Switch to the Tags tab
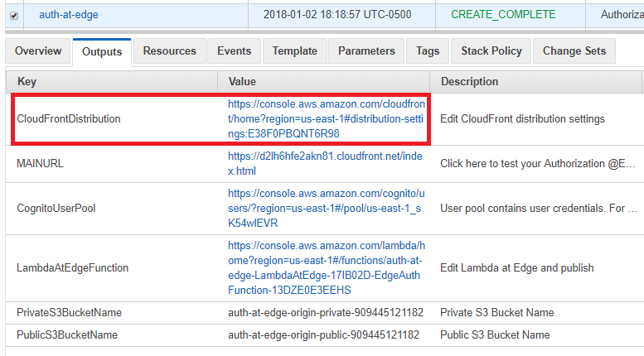The height and width of the screenshot is (356, 644). [428, 51]
